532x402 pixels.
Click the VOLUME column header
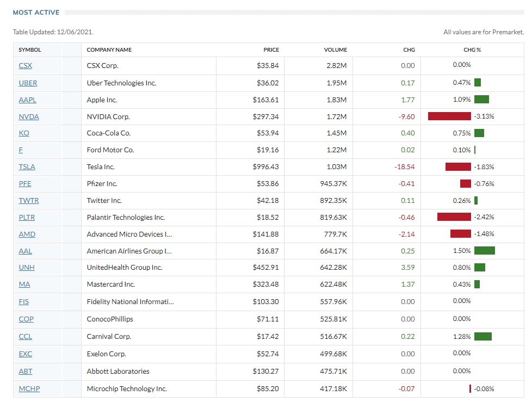coord(335,50)
